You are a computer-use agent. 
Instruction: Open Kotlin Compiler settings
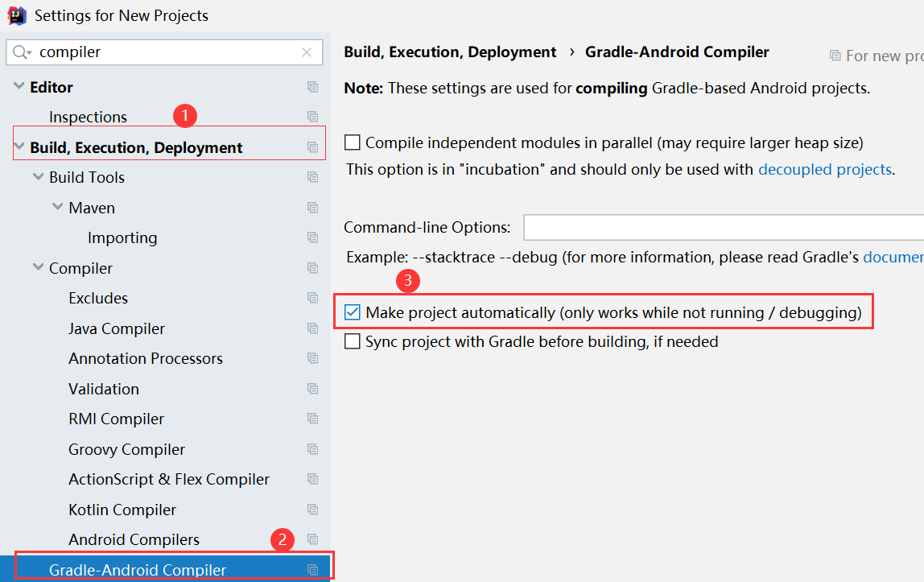pos(122,510)
